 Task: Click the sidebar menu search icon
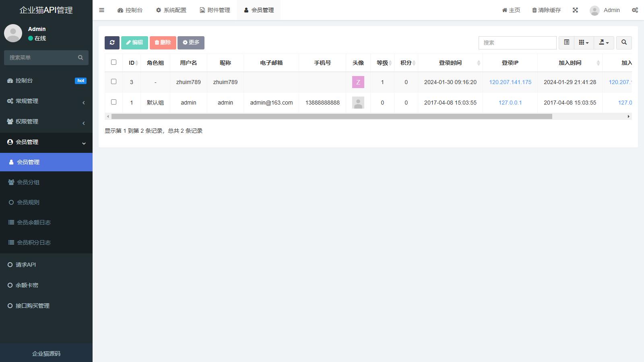(80, 58)
